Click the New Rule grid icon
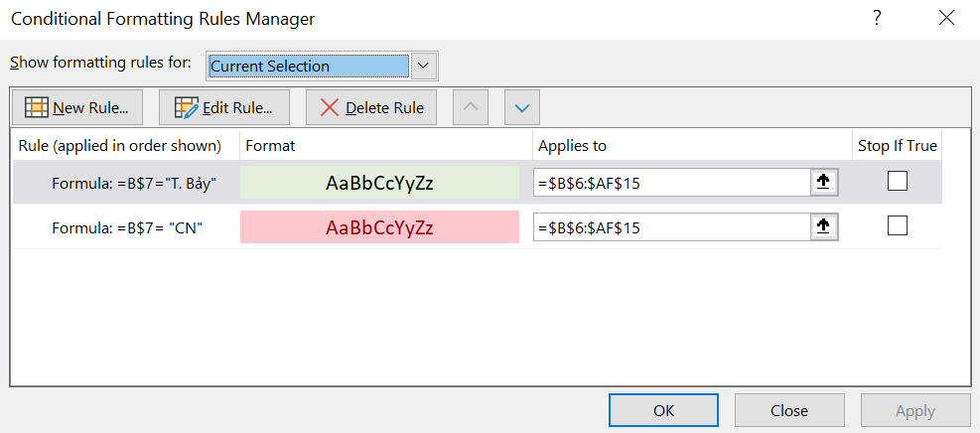Screen dimensions: 980x433 (x=37, y=107)
